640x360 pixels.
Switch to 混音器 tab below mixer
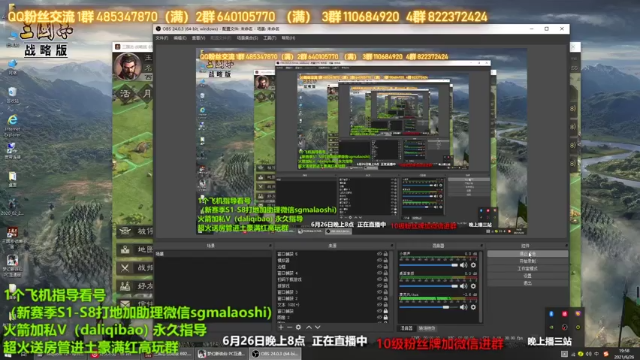click(407, 328)
